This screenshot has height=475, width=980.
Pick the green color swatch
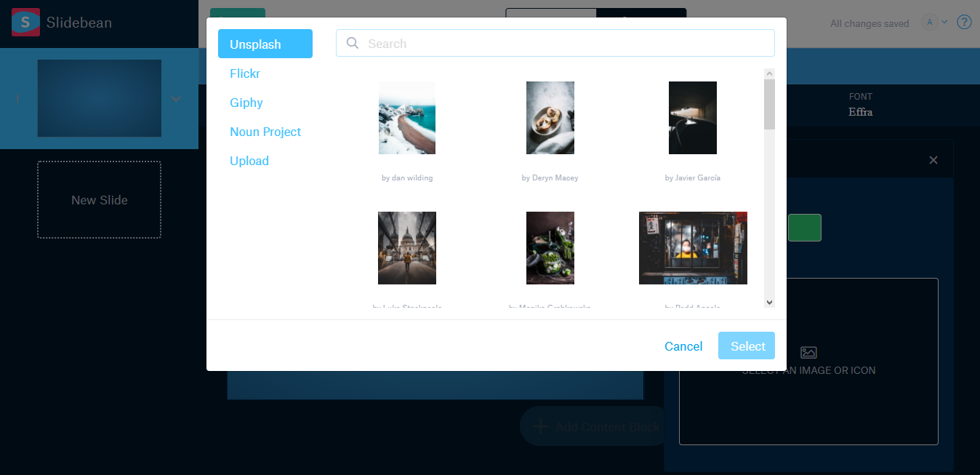click(805, 228)
